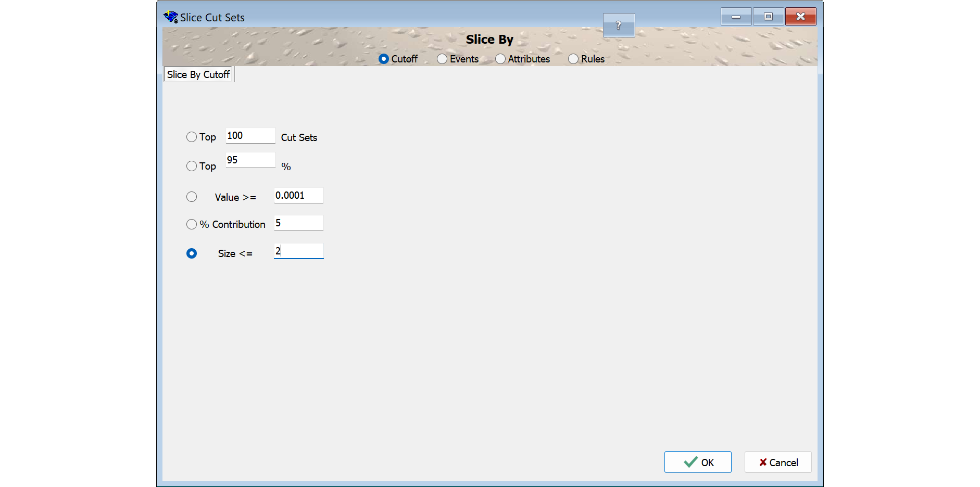Select the Events slice option

(442, 59)
